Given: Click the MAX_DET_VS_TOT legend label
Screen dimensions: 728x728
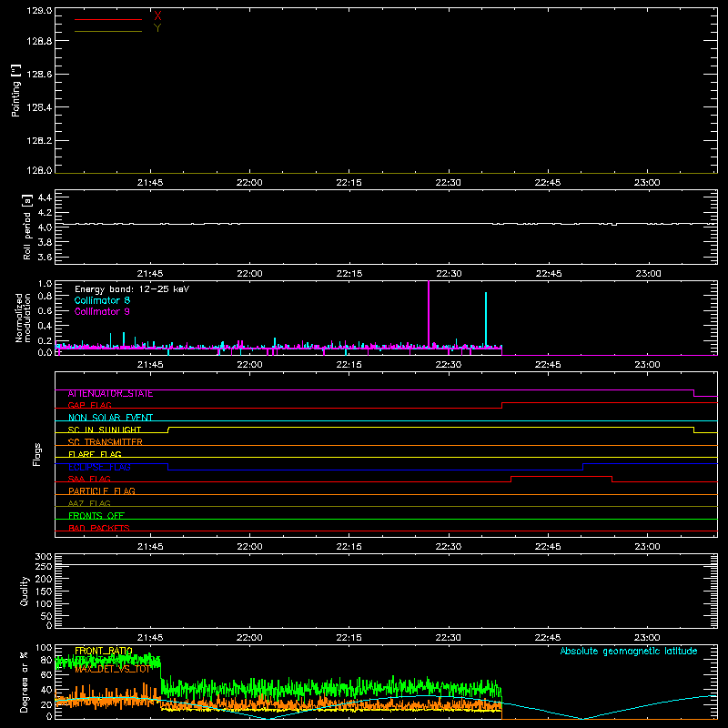Looking at the screenshot, I should (113, 669).
